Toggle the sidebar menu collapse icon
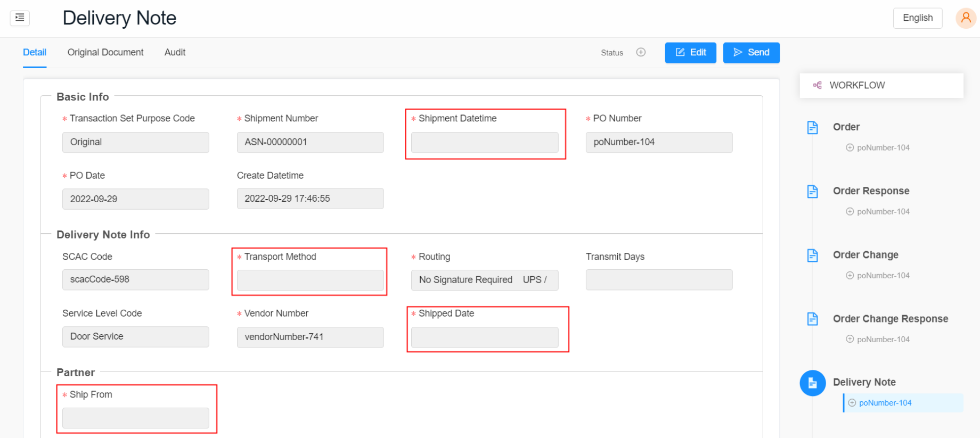Screen dimensions: 980x438 20,18
